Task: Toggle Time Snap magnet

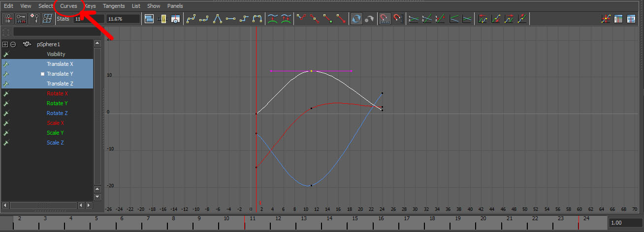Action: pos(385,19)
